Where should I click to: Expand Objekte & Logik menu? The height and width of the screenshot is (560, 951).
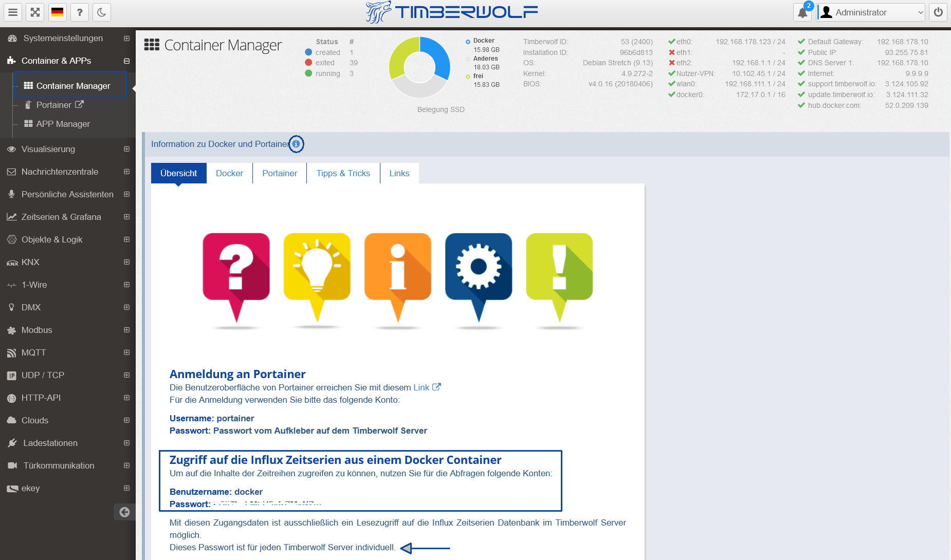point(126,239)
